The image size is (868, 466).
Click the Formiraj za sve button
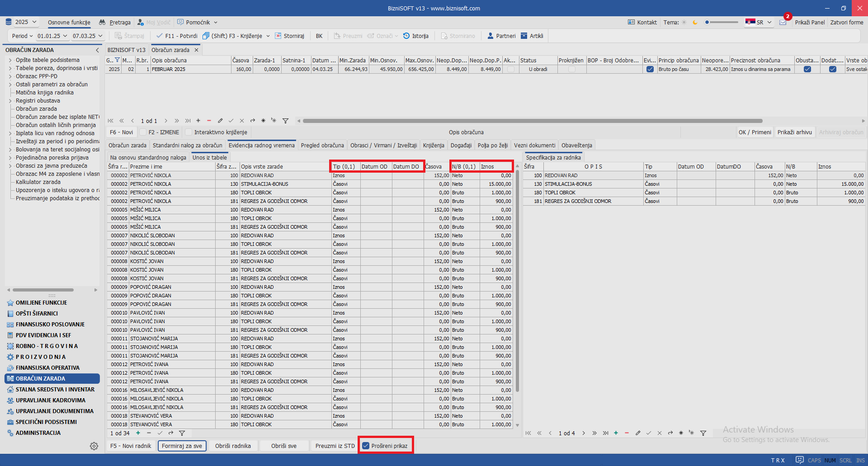click(182, 446)
